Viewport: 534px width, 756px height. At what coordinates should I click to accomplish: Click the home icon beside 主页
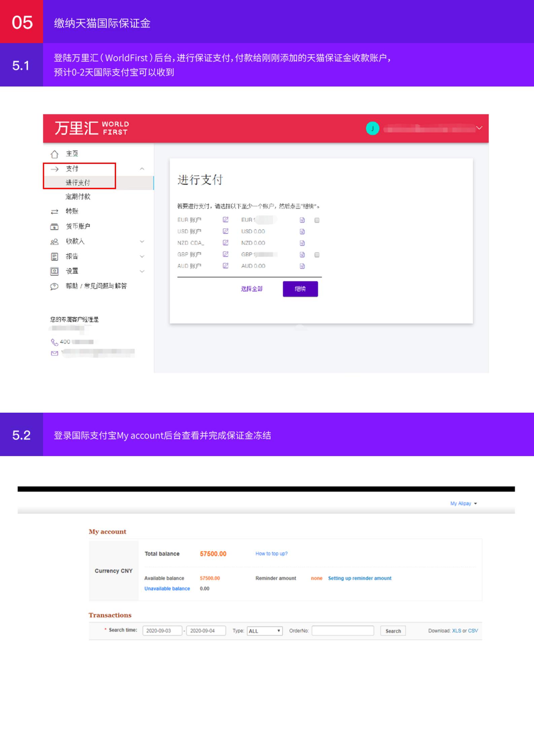(54, 154)
